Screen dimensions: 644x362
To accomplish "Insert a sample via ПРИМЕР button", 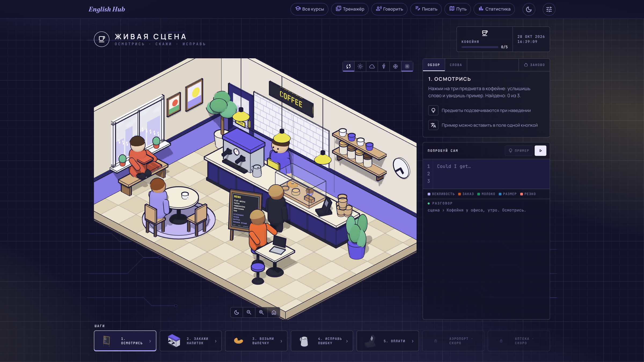I will coord(519,151).
